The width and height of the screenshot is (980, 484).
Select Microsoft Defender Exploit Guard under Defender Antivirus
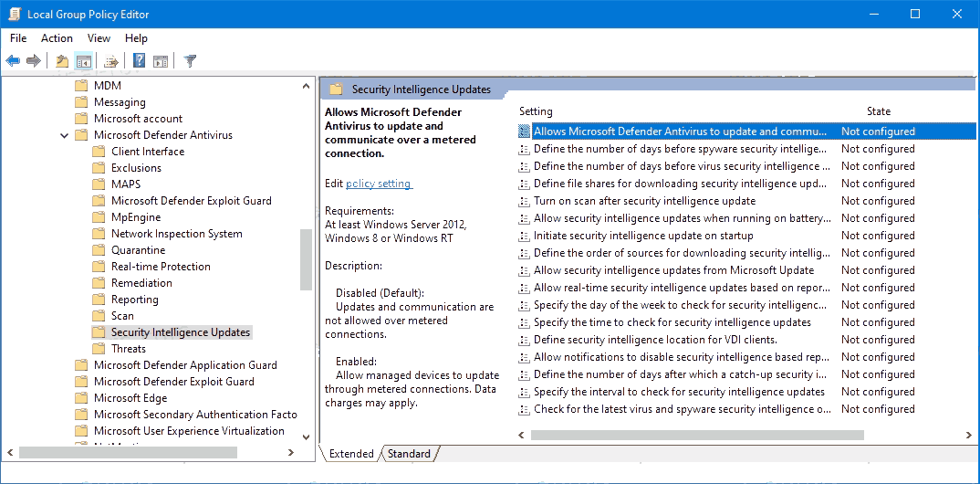pos(192,201)
